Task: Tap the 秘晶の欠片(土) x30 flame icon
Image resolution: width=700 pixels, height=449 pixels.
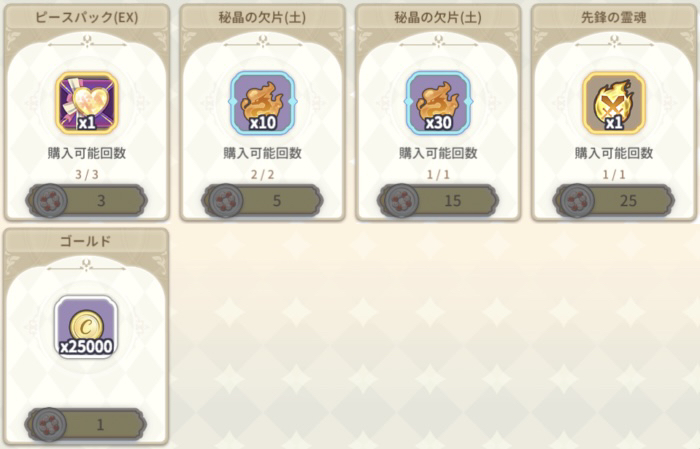Action: click(438, 103)
